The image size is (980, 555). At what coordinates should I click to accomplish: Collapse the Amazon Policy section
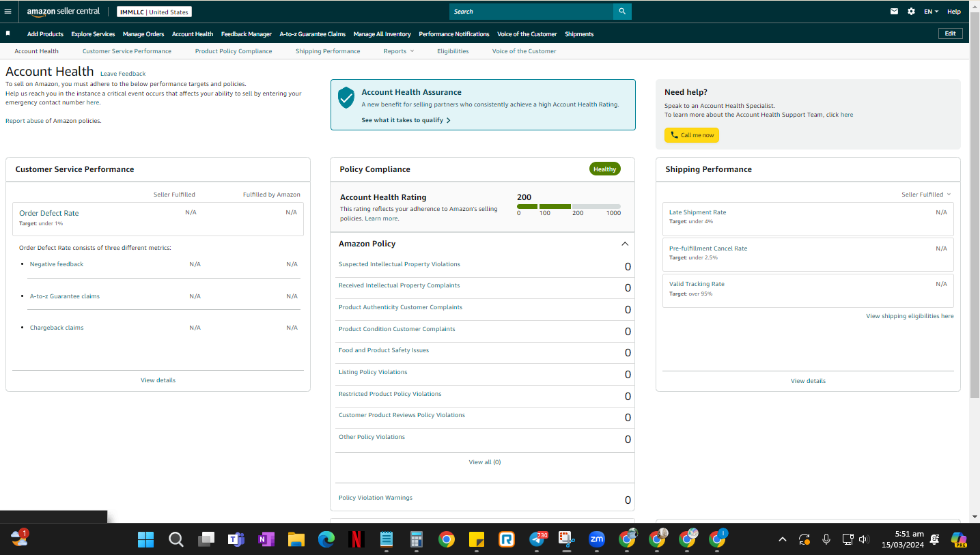click(624, 244)
